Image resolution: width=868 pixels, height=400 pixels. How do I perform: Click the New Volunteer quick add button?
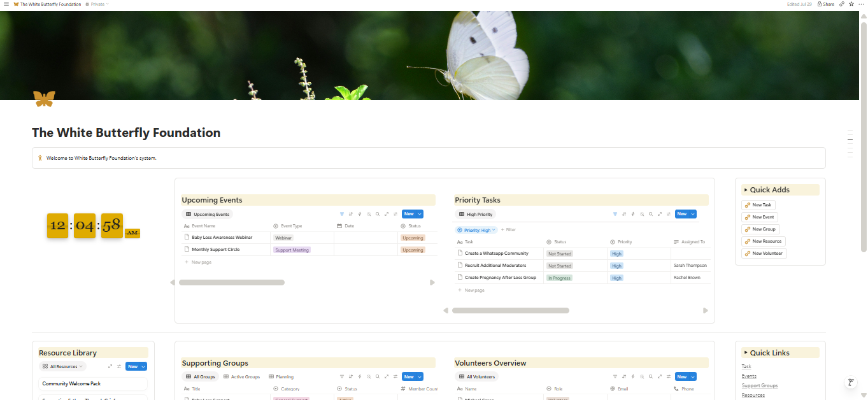(x=764, y=254)
